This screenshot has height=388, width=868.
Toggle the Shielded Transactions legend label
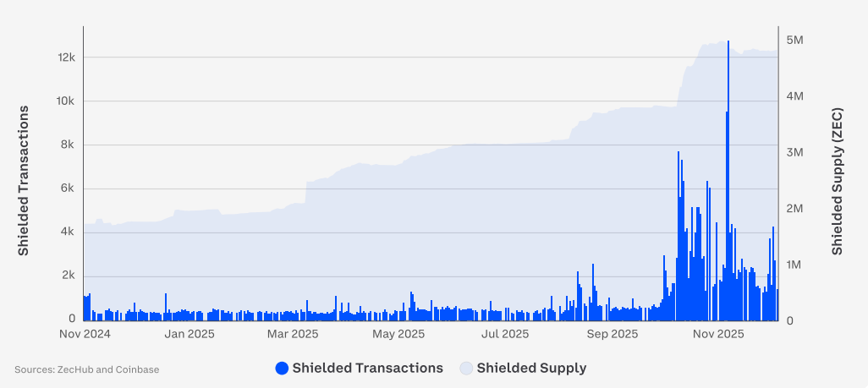click(x=367, y=369)
